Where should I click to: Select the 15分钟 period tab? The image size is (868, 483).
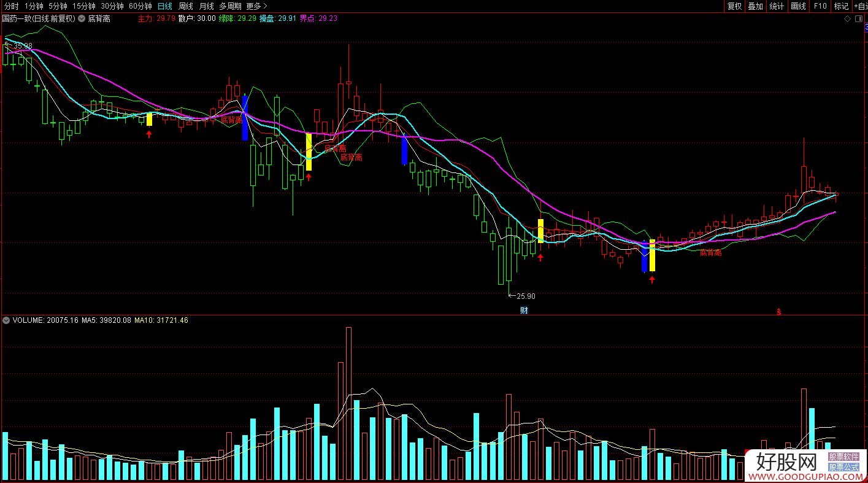[84, 6]
